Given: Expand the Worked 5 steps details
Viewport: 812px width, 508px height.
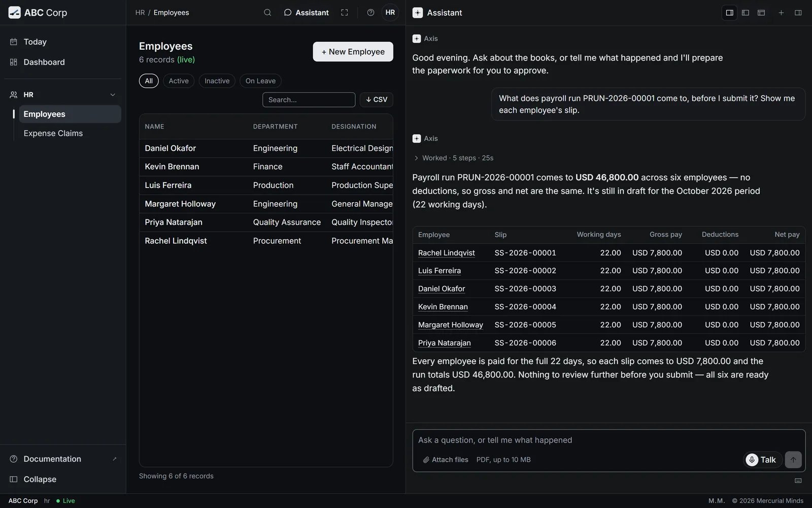Looking at the screenshot, I should pos(453,158).
